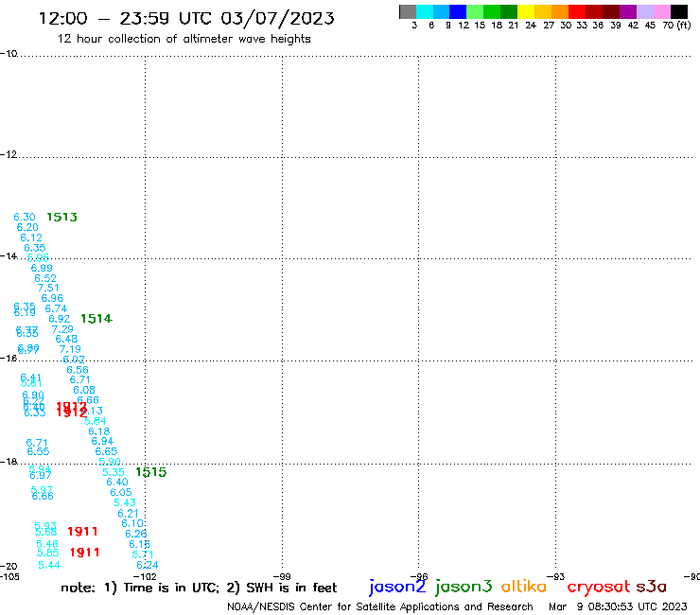700x615 pixels.
Task: Click the purple legend swatch
Action: click(628, 11)
